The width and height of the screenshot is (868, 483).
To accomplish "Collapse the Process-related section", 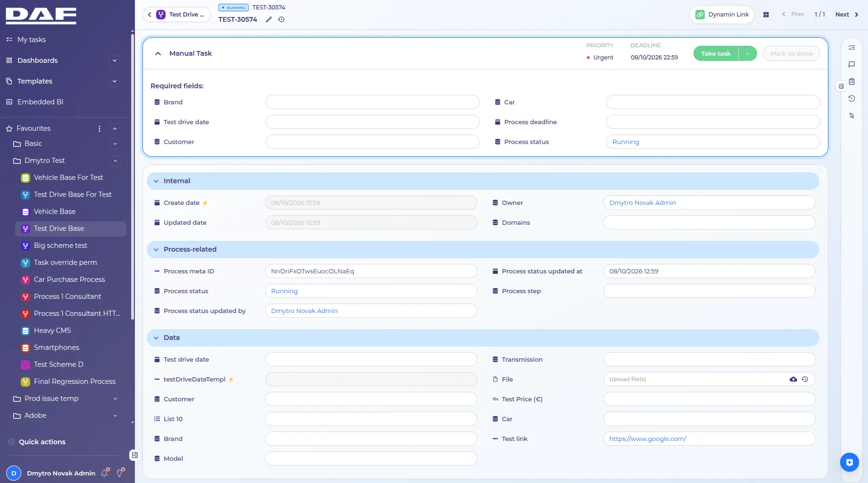I will (156, 249).
